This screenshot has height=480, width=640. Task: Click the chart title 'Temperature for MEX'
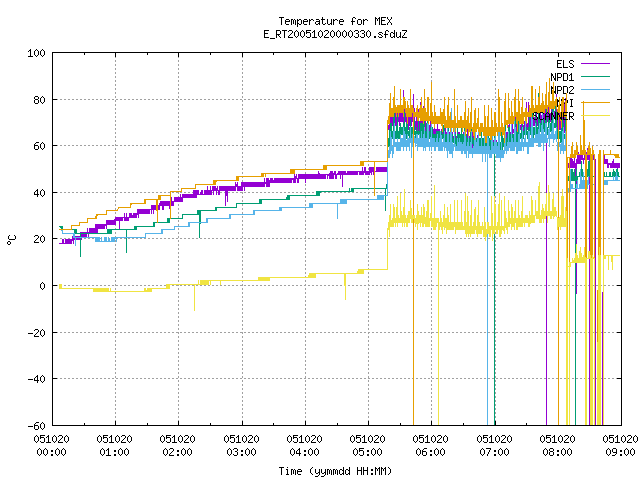coord(336,21)
